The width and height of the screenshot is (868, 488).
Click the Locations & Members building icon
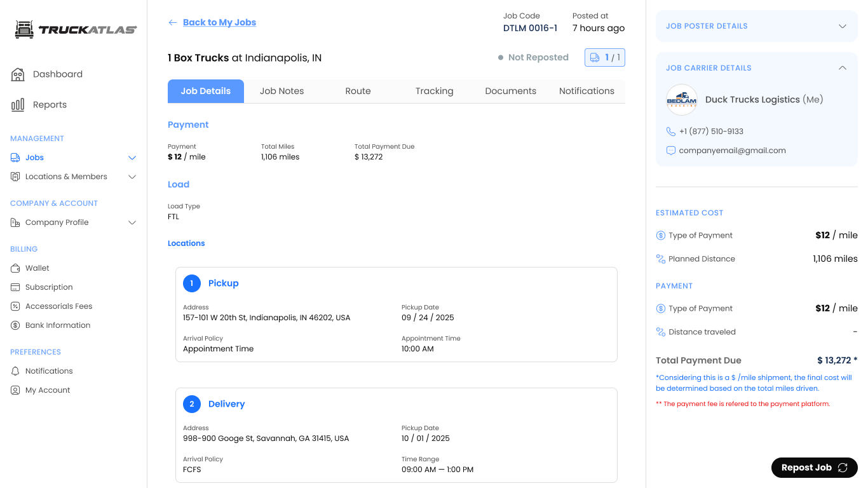(15, 177)
